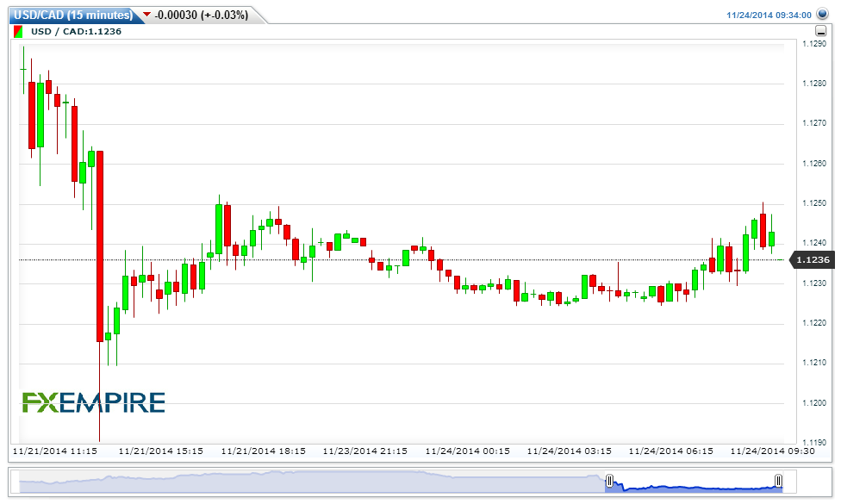
Task: Click the 1.1210 price axis label
Action: tap(814, 363)
